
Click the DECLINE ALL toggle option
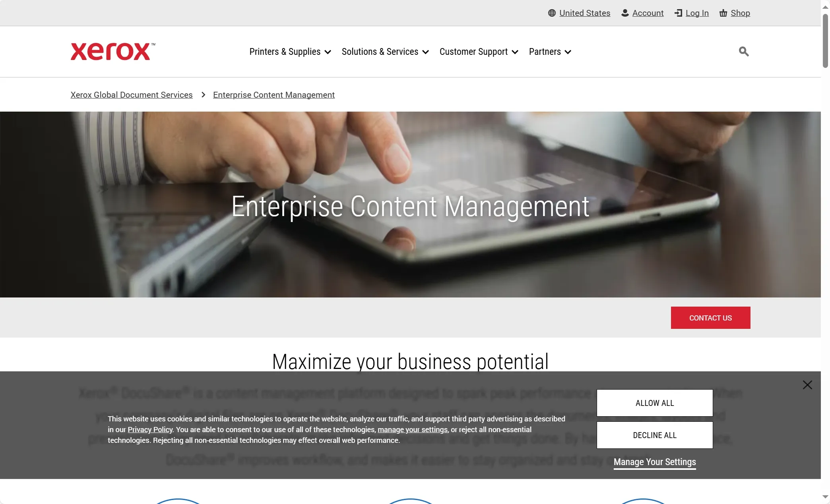655,435
